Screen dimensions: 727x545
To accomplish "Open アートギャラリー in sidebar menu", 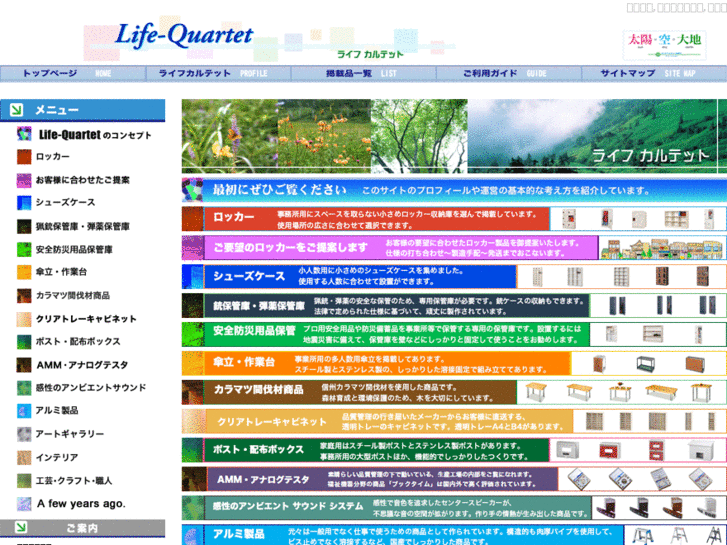I will (70, 434).
